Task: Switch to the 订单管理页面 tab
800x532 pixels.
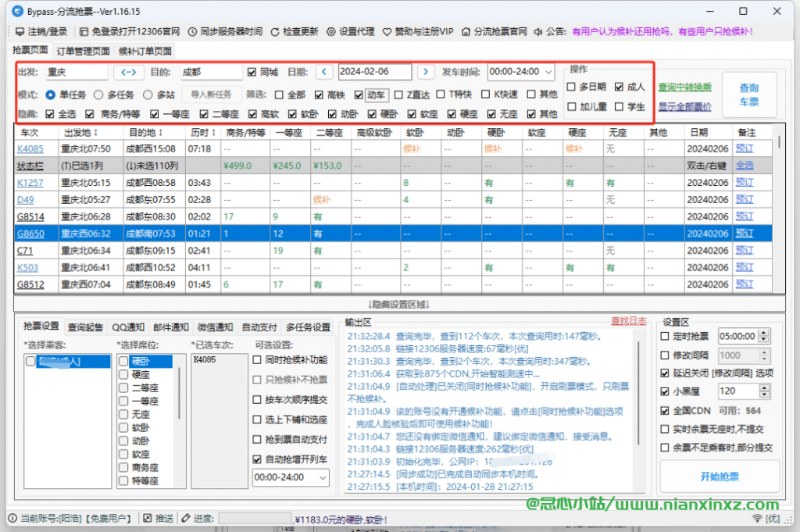Action: pos(83,51)
